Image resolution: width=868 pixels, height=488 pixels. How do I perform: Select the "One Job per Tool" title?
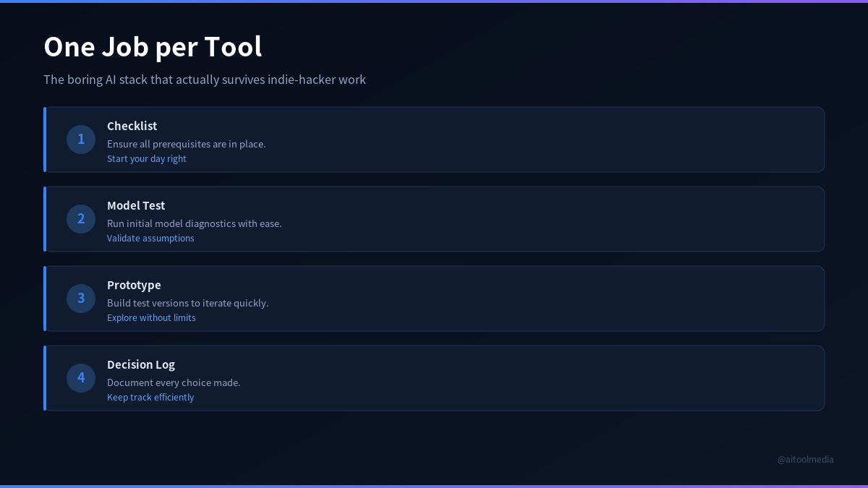[x=153, y=47]
